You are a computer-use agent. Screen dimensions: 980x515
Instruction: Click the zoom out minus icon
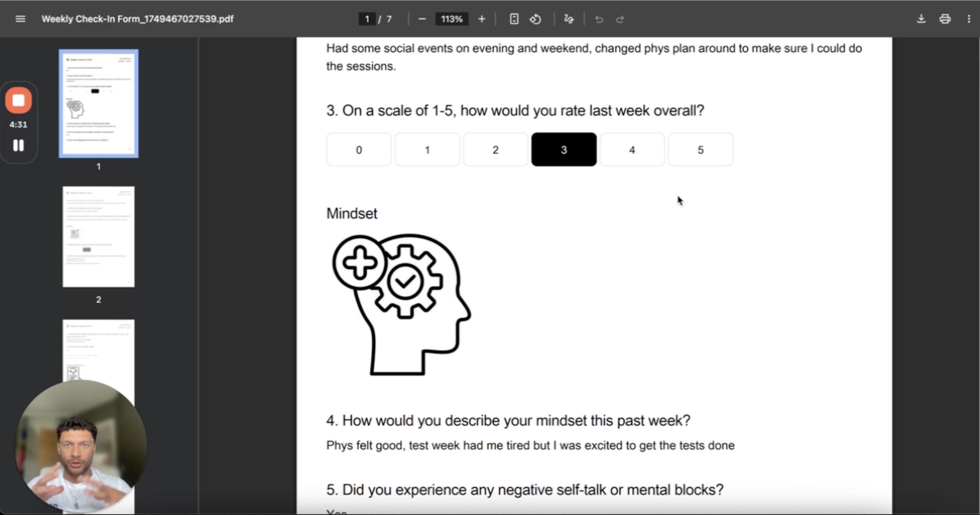(x=421, y=19)
